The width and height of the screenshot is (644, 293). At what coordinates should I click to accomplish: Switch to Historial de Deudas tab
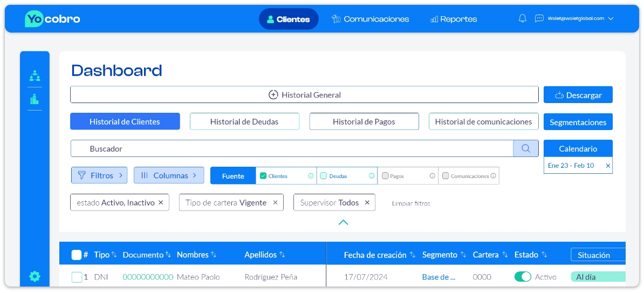(x=244, y=121)
